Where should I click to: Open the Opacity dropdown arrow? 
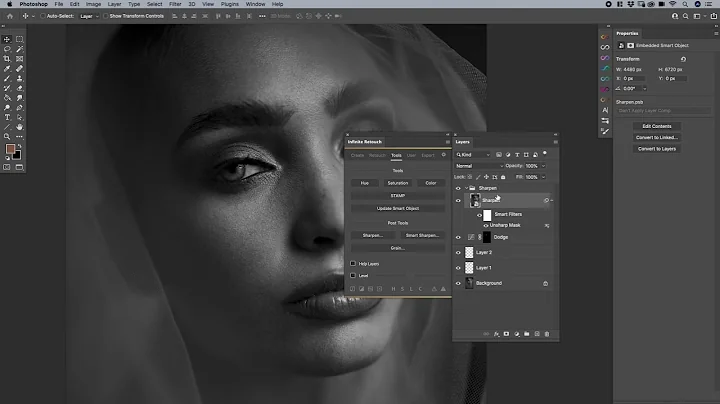[543, 166]
